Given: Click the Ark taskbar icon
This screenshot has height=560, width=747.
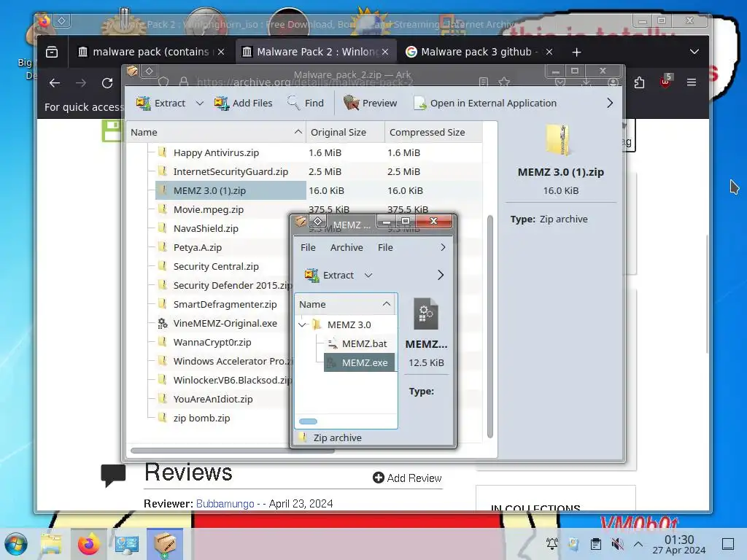Looking at the screenshot, I should pos(165,544).
